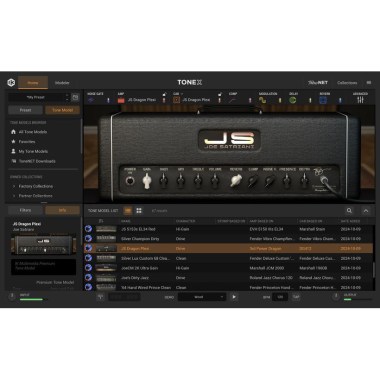
Task: Open the ToneNET link in the header
Action: coord(318,82)
